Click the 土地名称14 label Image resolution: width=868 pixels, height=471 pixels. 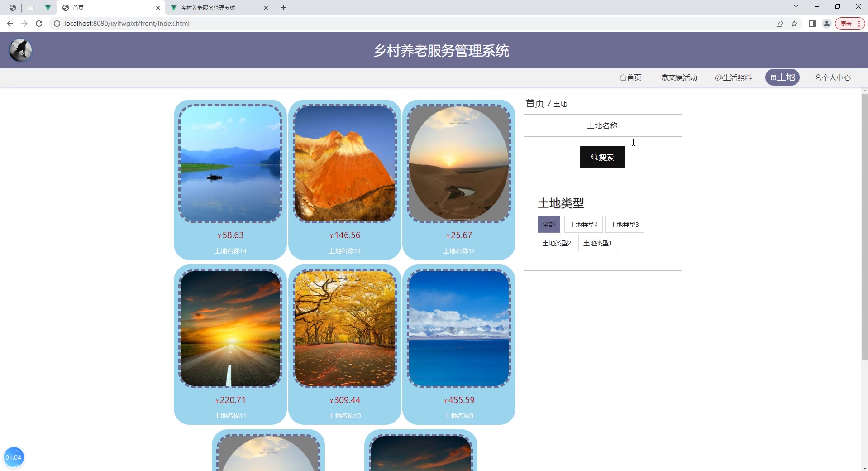pos(230,251)
